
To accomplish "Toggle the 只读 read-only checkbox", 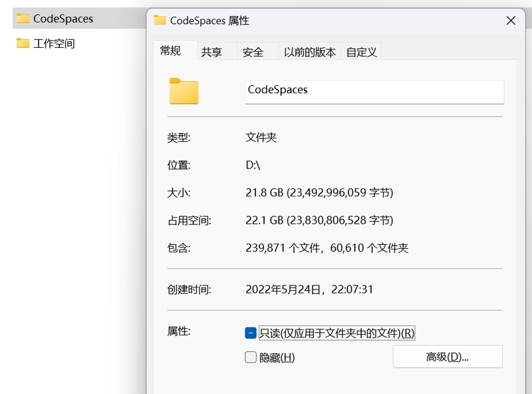I will [x=251, y=333].
